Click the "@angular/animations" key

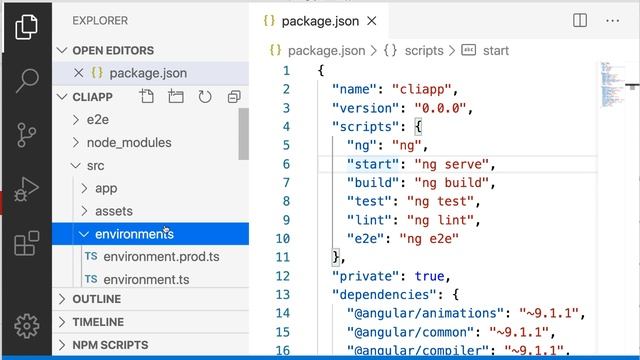click(x=425, y=313)
